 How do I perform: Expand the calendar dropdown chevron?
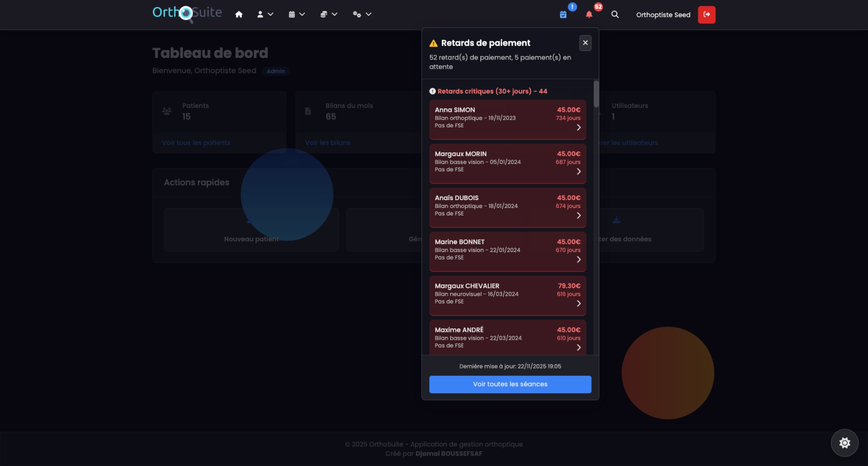point(303,14)
